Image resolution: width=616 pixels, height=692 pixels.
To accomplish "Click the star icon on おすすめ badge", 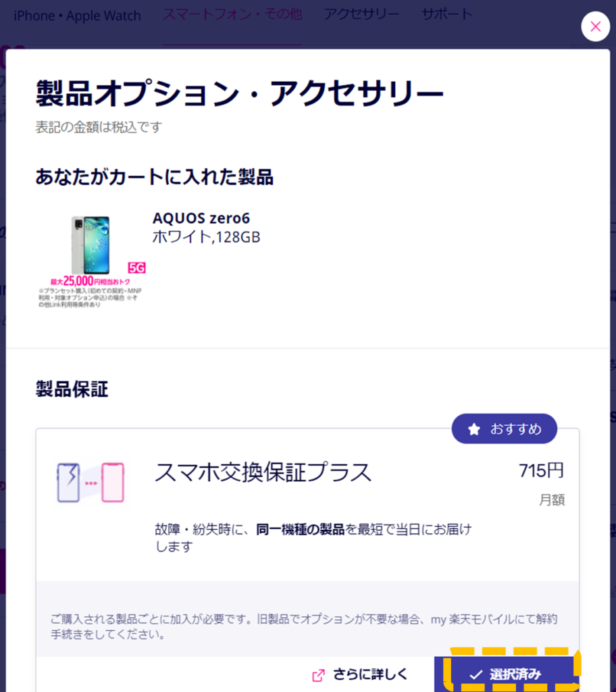I will 474,429.
